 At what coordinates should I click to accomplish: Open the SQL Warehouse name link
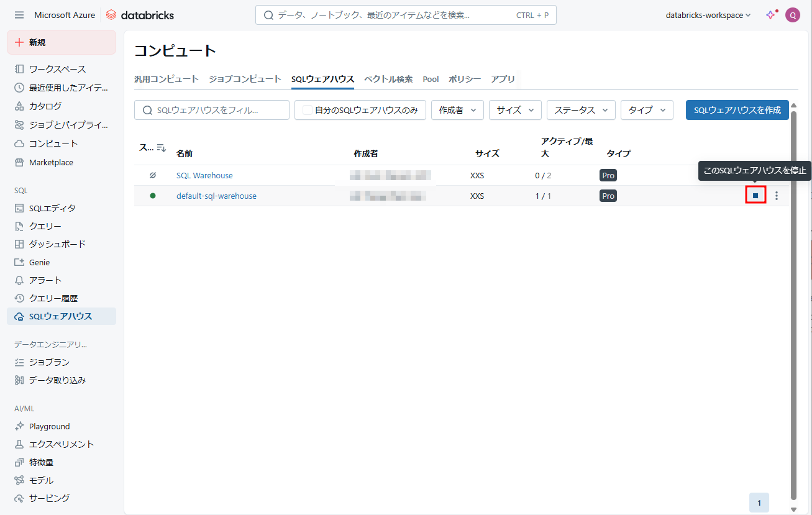point(204,176)
